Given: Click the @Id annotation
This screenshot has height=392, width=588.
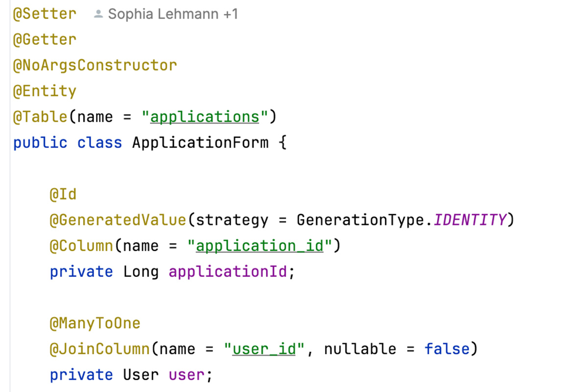Looking at the screenshot, I should [63, 195].
